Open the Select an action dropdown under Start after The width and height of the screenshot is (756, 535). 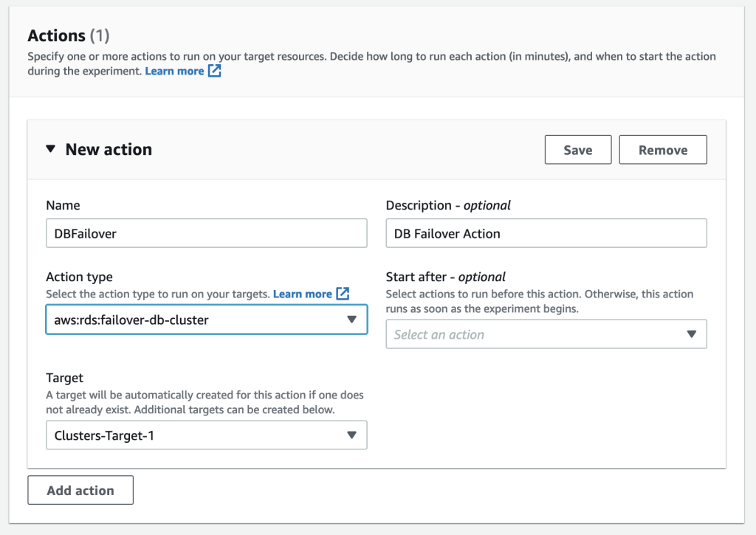click(546, 334)
